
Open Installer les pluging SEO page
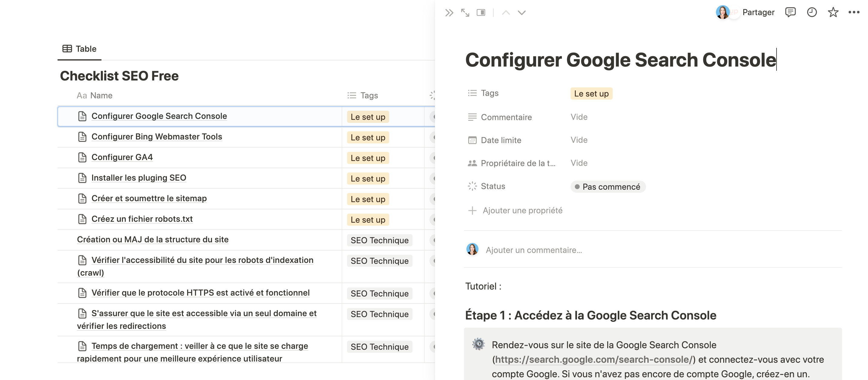138,178
